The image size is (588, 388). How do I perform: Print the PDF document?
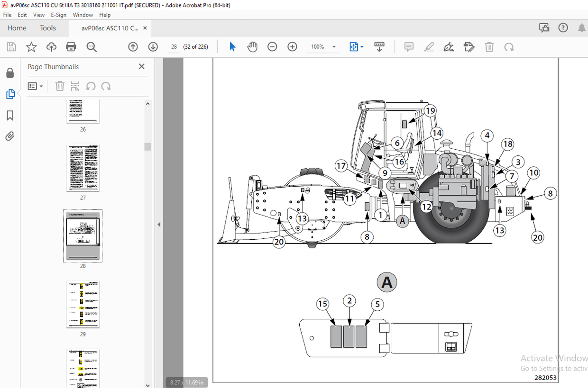pos(71,46)
